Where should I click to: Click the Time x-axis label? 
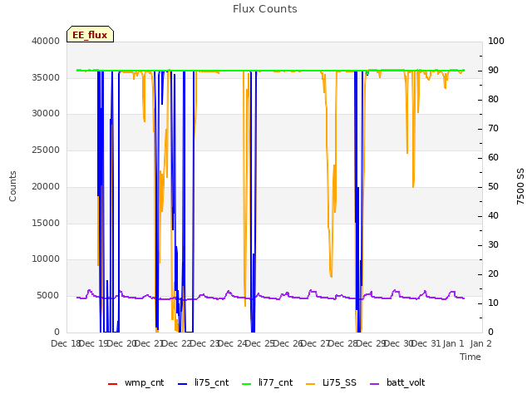[x=470, y=357]
